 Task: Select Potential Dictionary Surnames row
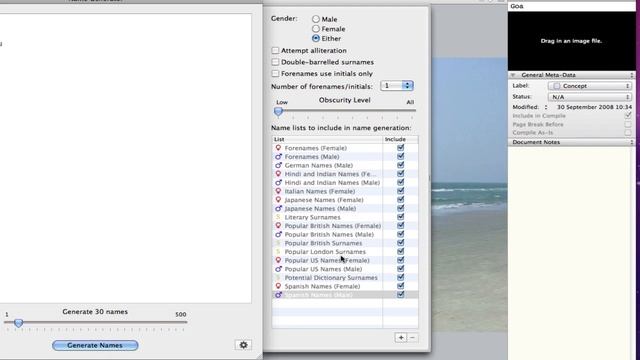(x=345, y=278)
